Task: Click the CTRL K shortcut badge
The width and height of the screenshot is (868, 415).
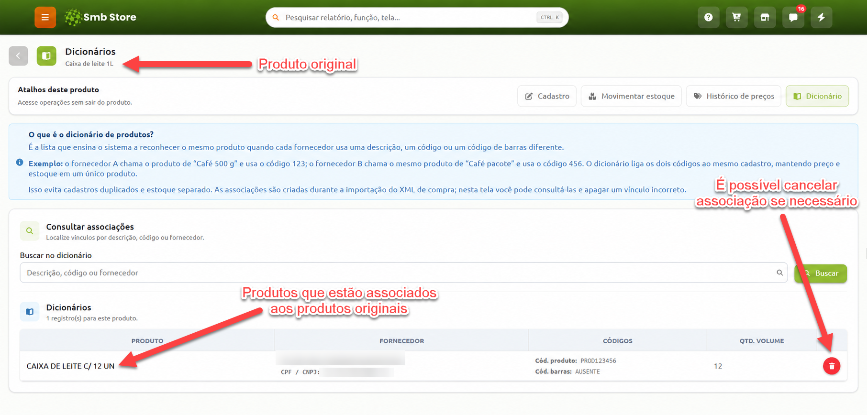Action: tap(549, 17)
